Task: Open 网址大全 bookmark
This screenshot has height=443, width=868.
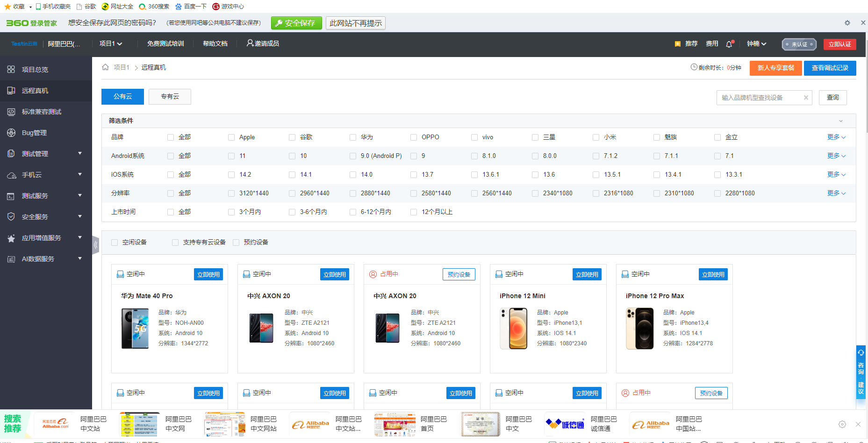Action: (x=117, y=7)
